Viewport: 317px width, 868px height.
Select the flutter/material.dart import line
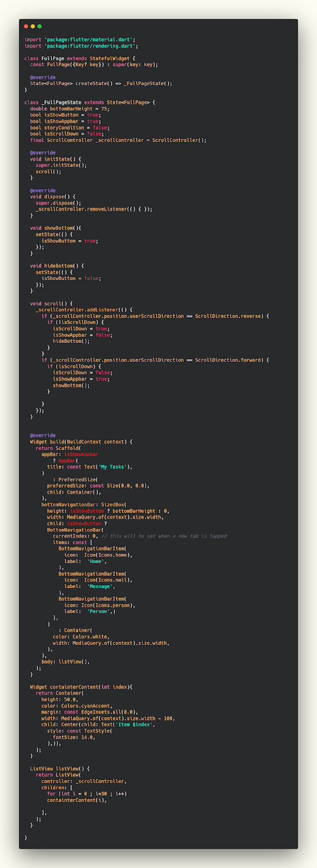[x=80, y=40]
